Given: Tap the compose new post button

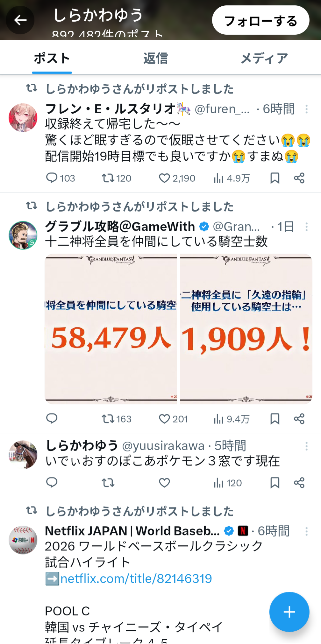Looking at the screenshot, I should coord(289,612).
